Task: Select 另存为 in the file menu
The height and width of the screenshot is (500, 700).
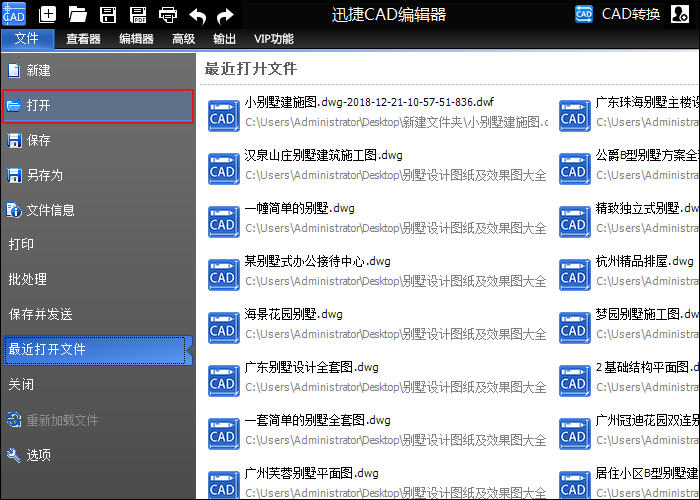Action: pyautogui.click(x=44, y=175)
